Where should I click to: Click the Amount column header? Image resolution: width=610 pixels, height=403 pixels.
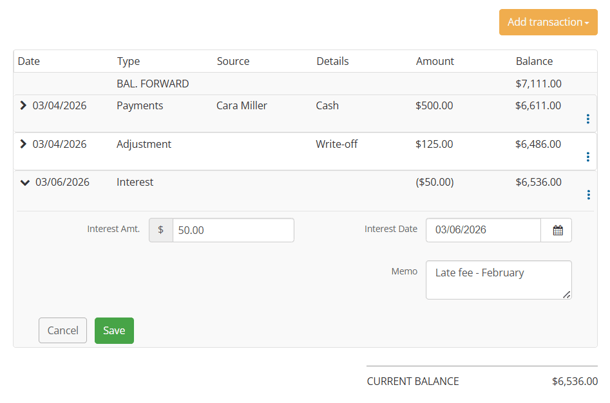(x=435, y=61)
